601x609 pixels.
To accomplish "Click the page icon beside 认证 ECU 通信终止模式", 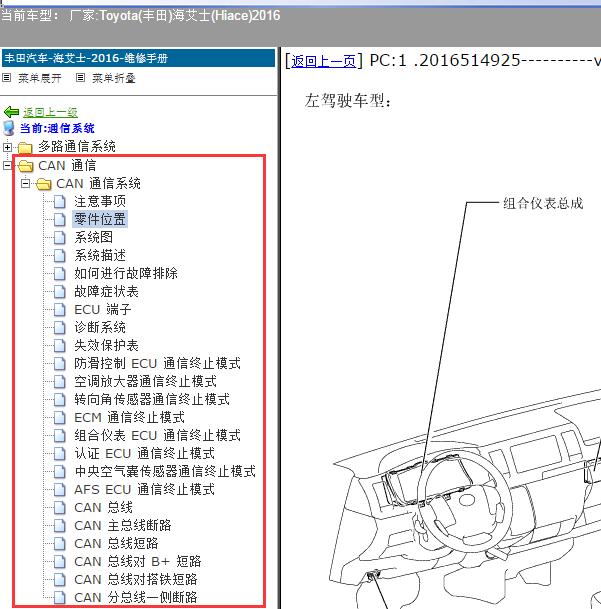I will click(x=59, y=453).
